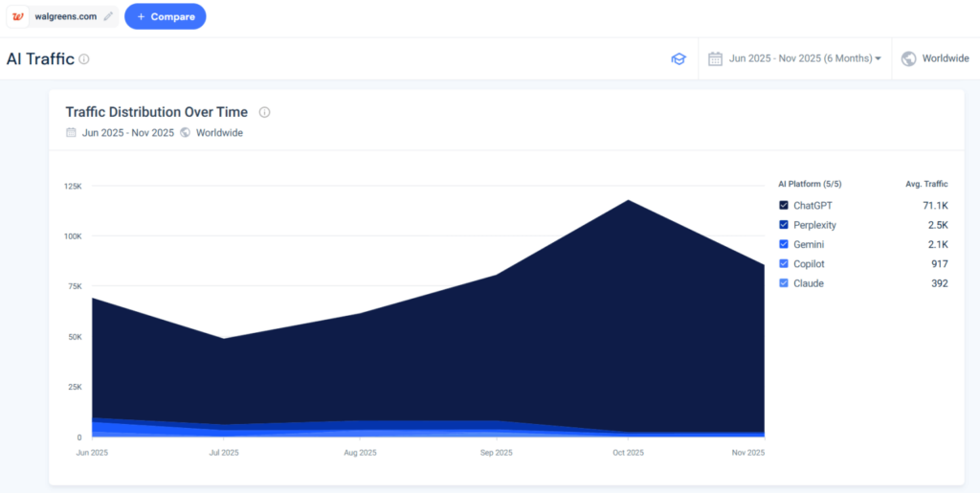Image resolution: width=980 pixels, height=493 pixels.
Task: Open the AI Traffic info tooltip icon
Action: 84,59
